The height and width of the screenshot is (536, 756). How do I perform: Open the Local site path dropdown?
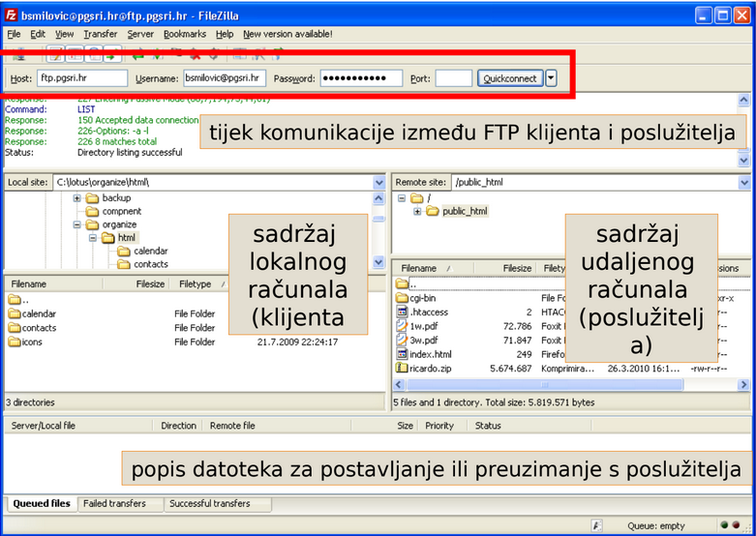click(378, 183)
